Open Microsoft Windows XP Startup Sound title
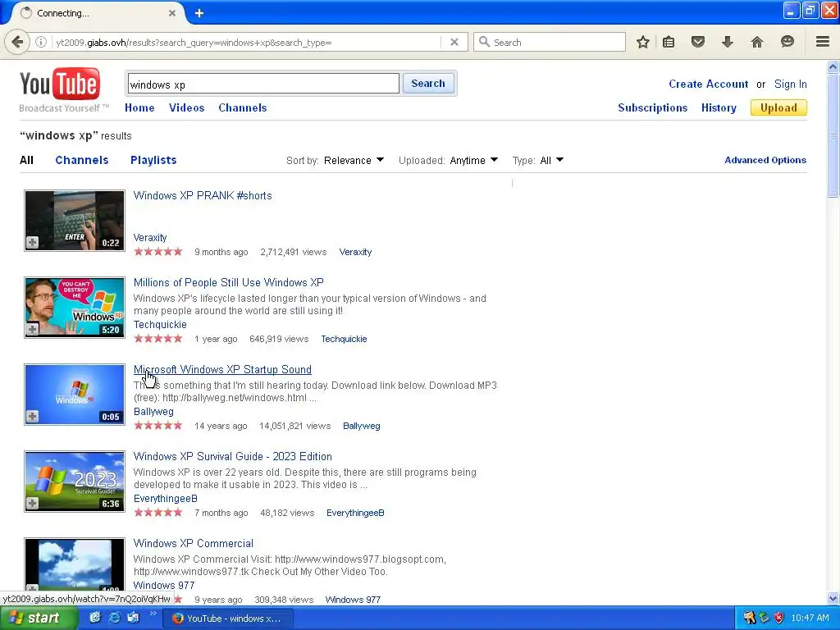This screenshot has width=840, height=630. pyautogui.click(x=222, y=370)
